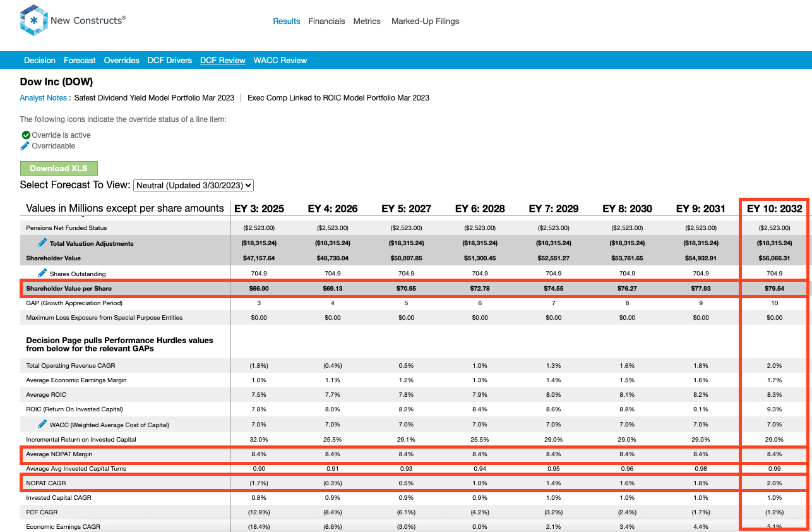This screenshot has width=812, height=532.
Task: Select the $79.54 shareholder value cell
Action: [x=775, y=289]
